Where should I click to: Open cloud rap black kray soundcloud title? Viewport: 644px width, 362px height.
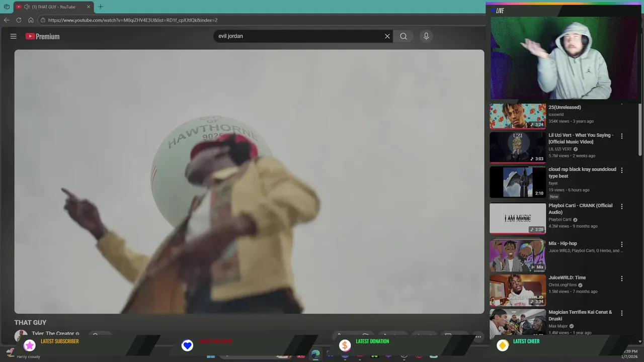(582, 172)
